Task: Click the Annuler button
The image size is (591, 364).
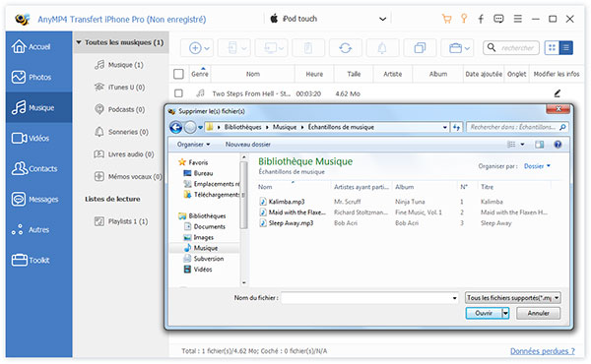Action: click(538, 313)
